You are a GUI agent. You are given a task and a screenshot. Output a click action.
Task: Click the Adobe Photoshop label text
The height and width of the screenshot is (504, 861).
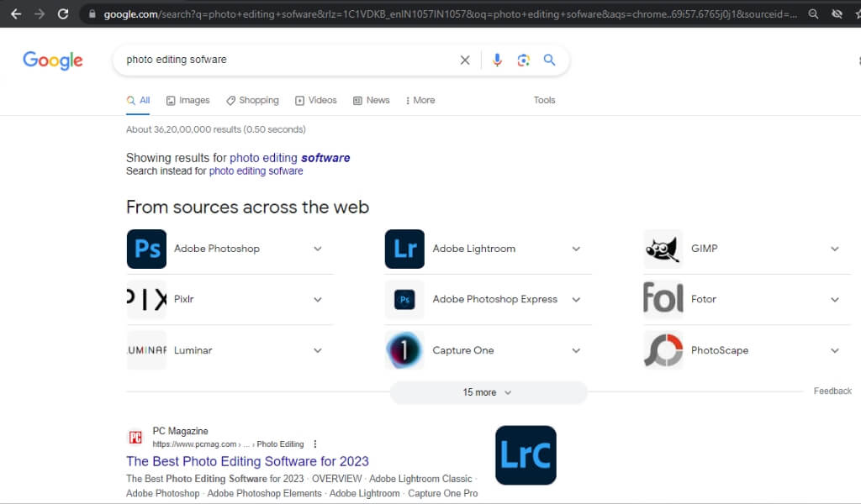(x=217, y=249)
